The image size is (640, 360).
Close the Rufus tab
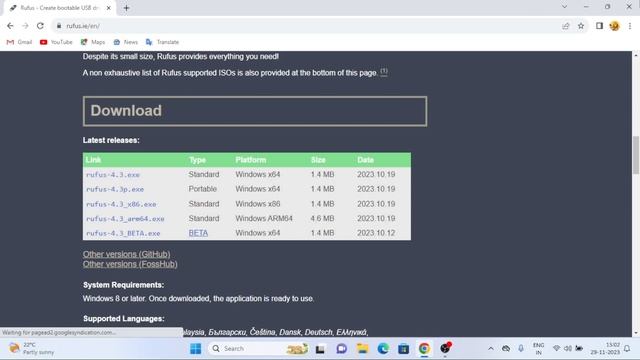point(109,8)
